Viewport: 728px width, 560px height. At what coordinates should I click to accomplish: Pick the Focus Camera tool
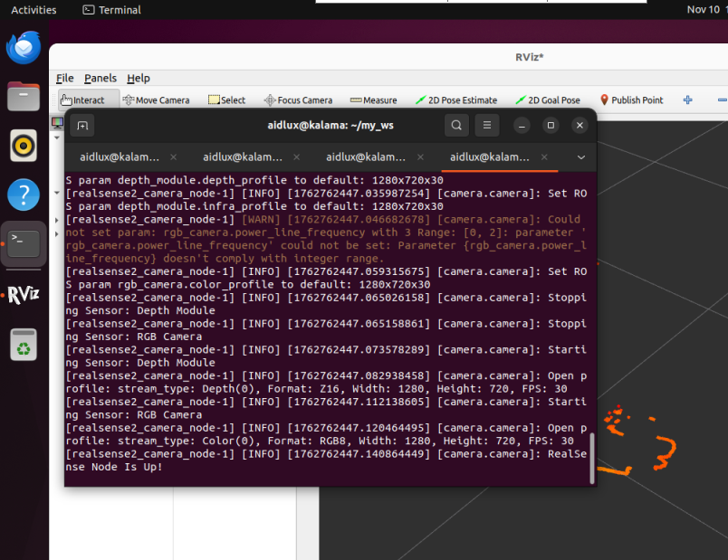tap(298, 100)
